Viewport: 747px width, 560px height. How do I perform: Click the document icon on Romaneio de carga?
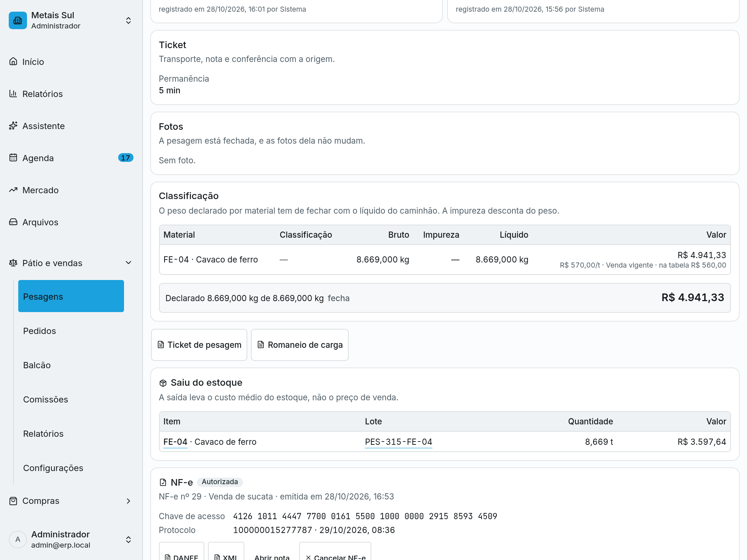pos(261,345)
